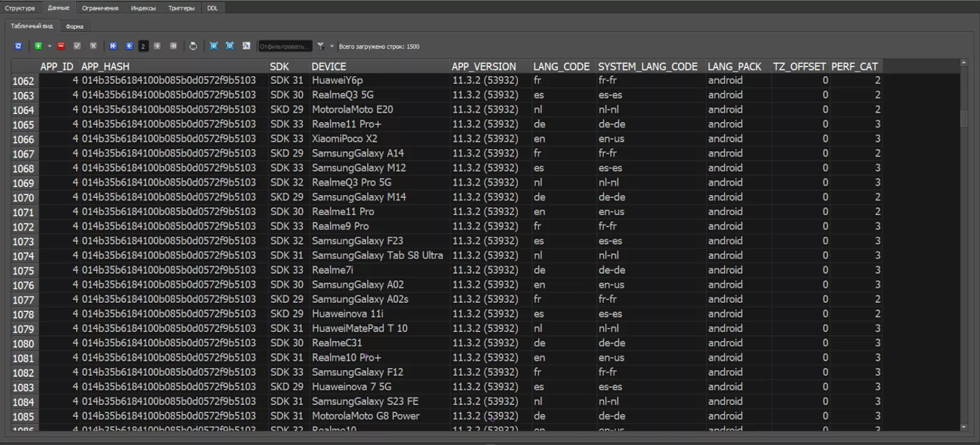Click the first blue column-resize icon

pyautogui.click(x=214, y=46)
